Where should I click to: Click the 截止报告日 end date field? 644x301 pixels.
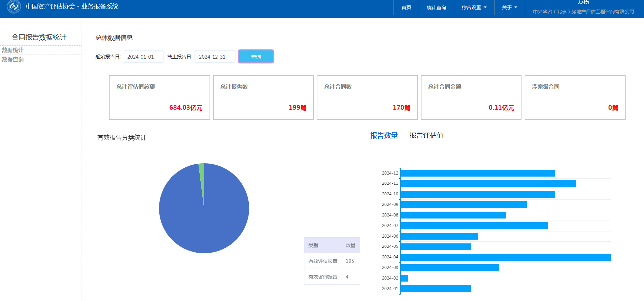point(215,57)
